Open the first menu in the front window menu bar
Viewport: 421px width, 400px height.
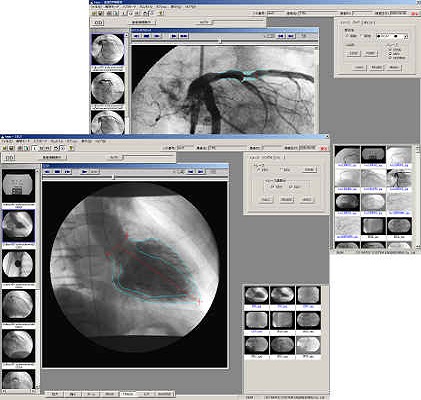coord(6,141)
